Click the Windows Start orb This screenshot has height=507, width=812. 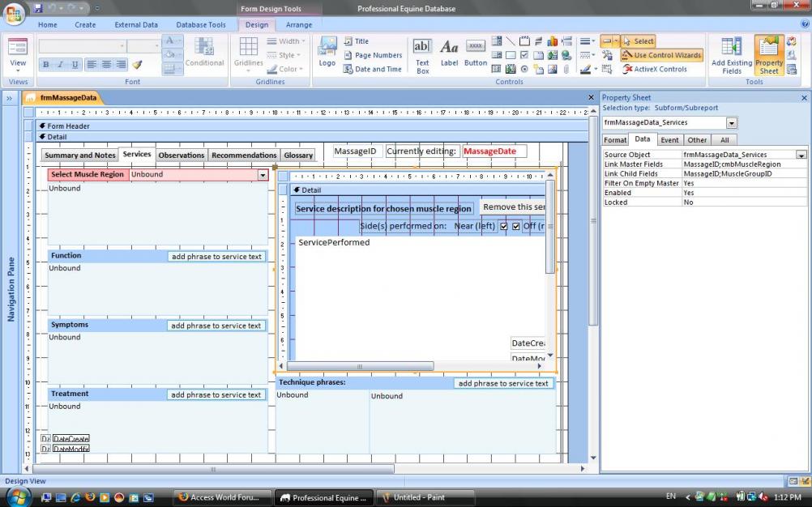19,497
